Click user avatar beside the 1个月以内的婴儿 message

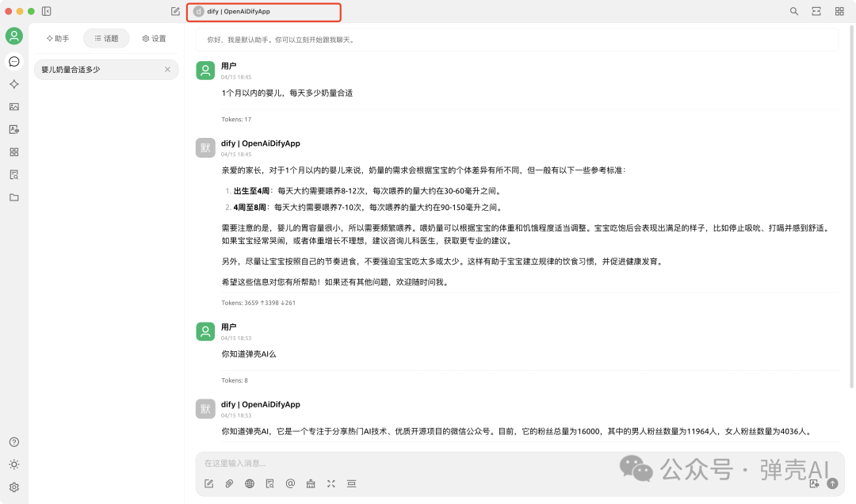click(205, 71)
